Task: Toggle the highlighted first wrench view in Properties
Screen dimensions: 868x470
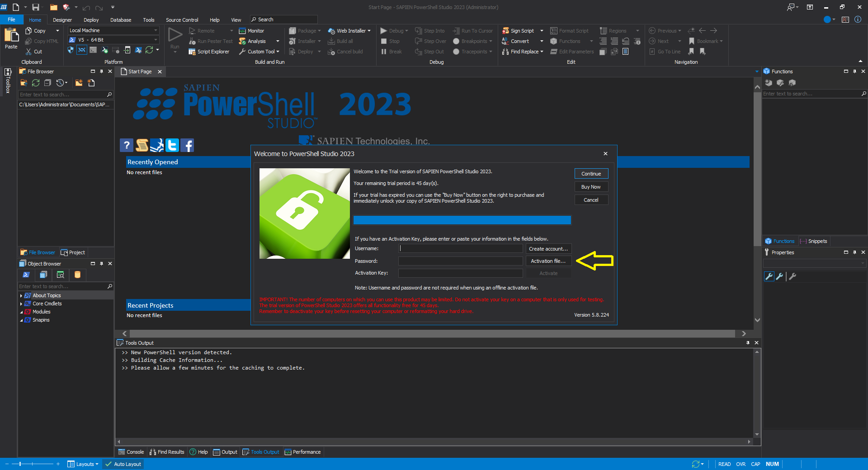Action: tap(769, 276)
